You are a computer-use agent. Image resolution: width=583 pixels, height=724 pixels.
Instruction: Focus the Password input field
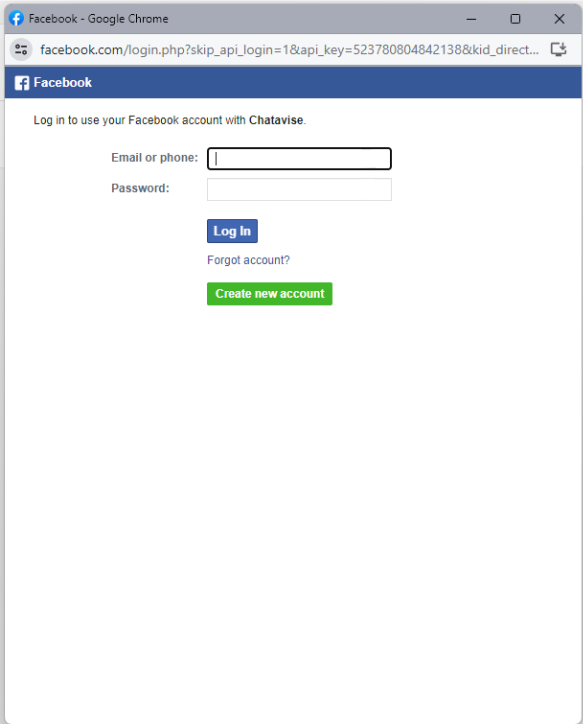point(299,189)
